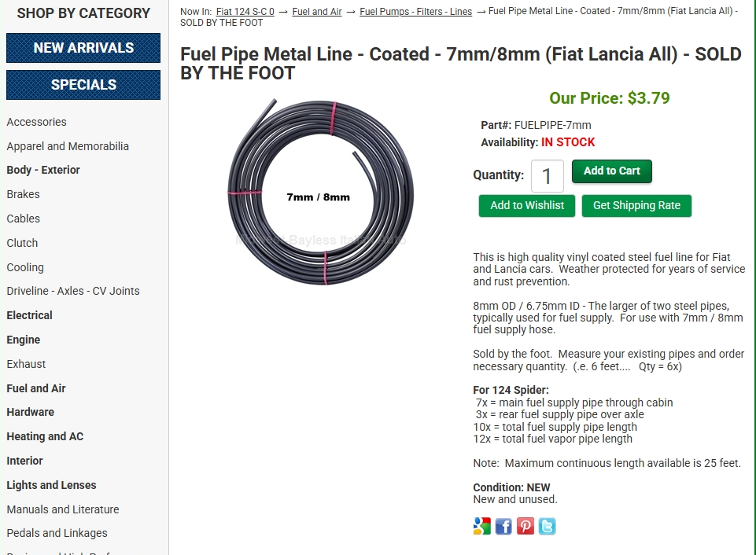Screen dimensions: 756x555
Task: Select Manuals and Literature category
Action: (x=63, y=509)
